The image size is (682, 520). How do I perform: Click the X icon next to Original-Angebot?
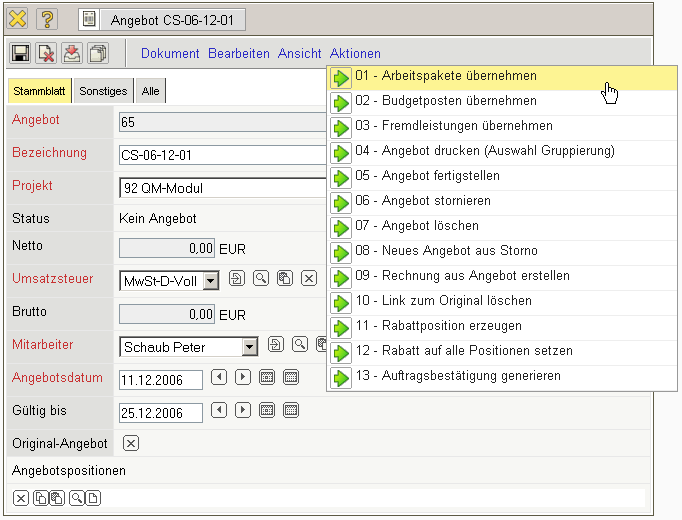tap(131, 443)
